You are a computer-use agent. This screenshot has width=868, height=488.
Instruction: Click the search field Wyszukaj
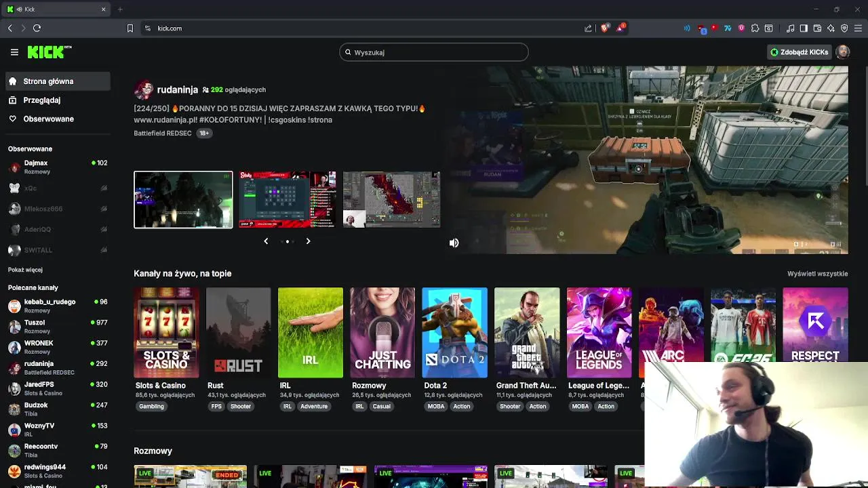tap(434, 52)
